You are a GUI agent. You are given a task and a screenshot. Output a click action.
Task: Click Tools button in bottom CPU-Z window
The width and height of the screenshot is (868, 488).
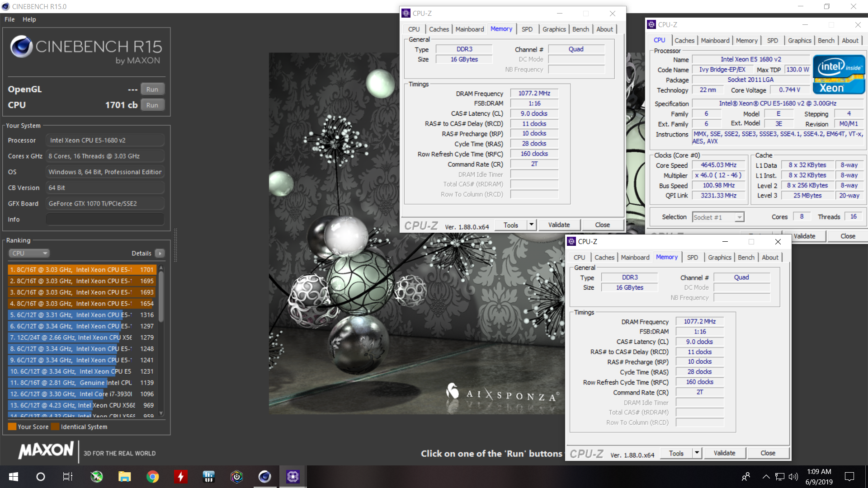coord(676,453)
